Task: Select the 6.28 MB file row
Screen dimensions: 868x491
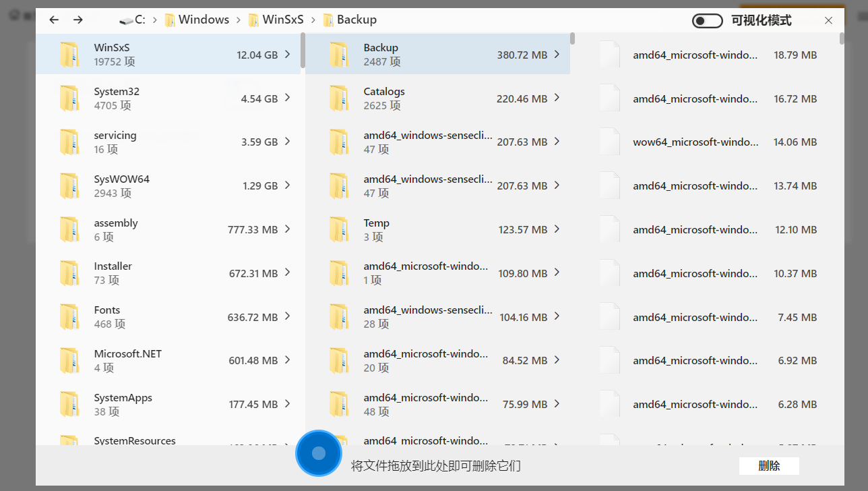Action: 707,405
